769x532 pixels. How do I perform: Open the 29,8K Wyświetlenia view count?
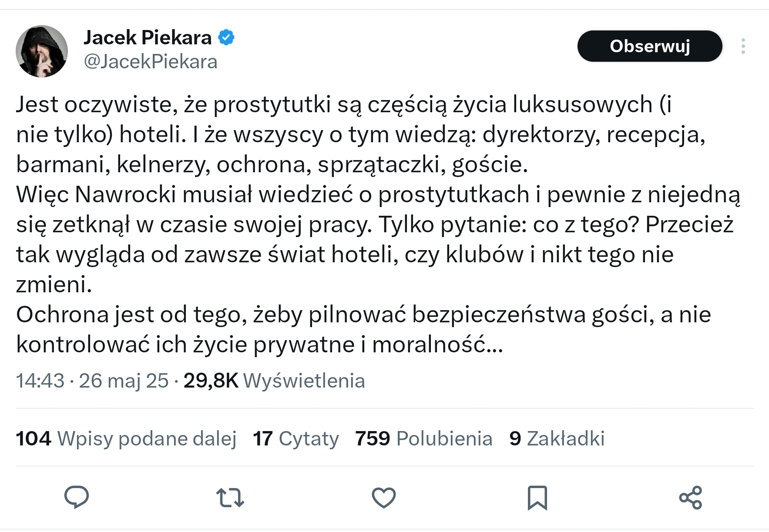pyautogui.click(x=274, y=381)
